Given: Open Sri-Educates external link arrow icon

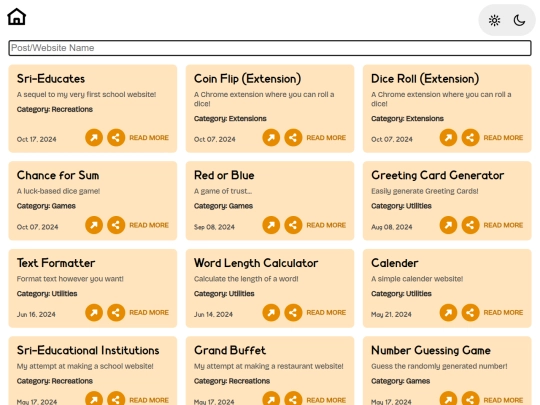Looking at the screenshot, I should coord(94,138).
